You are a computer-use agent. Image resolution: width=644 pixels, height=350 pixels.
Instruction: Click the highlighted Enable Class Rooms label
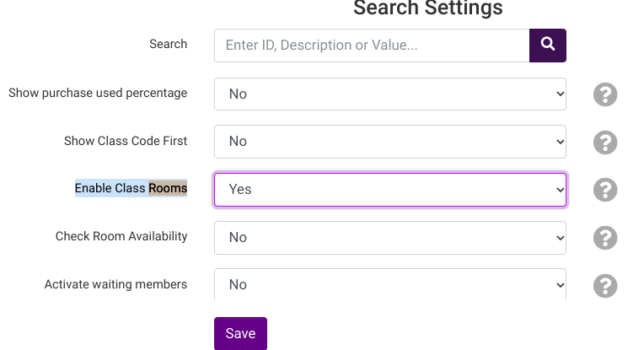131,188
